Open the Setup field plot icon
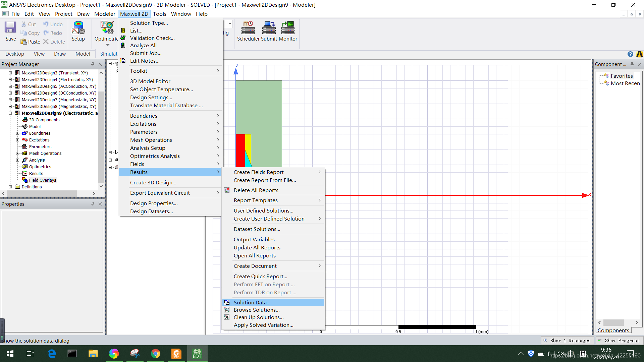This screenshot has height=362, width=644. [78, 28]
